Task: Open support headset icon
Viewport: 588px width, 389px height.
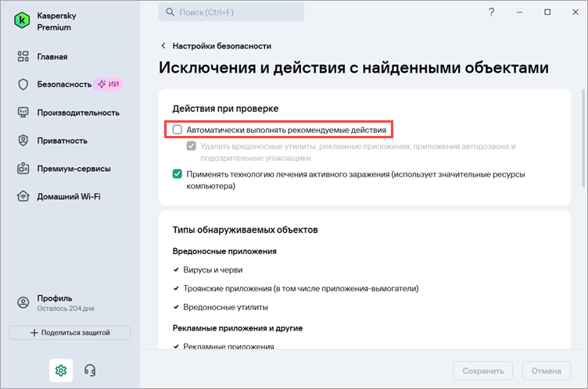Action: (90, 370)
